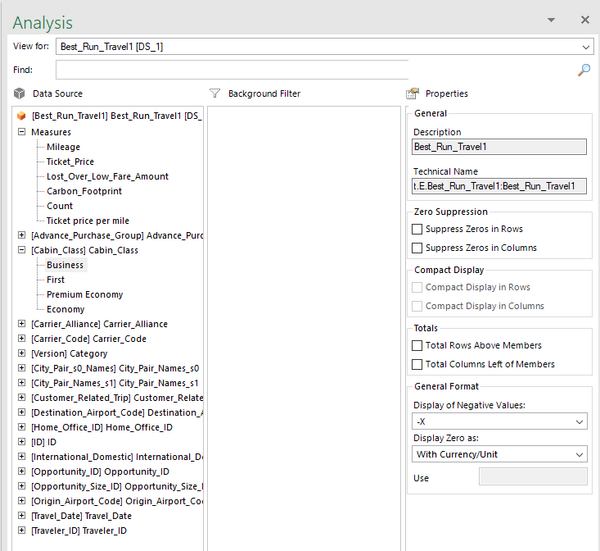Tick Total Rows Above Members
Screen dimensions: 600x551
417,346
